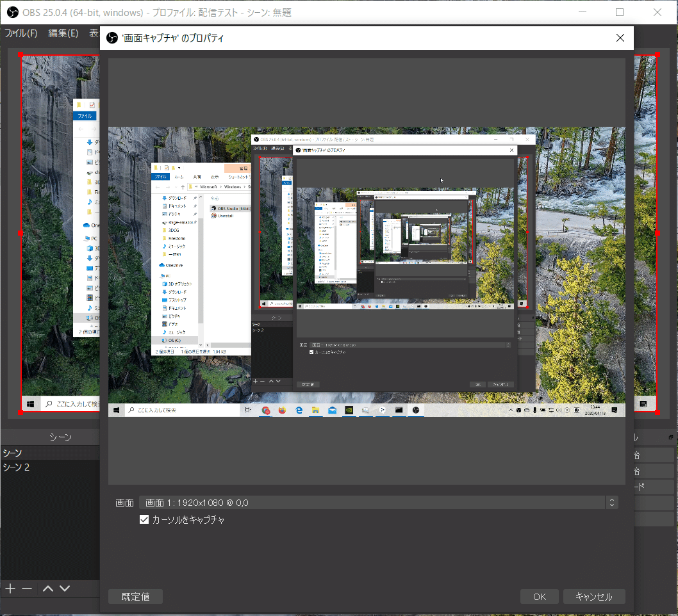This screenshot has width=678, height=616.
Task: Click the notification center icon in OBS main preview
Action: tap(643, 404)
